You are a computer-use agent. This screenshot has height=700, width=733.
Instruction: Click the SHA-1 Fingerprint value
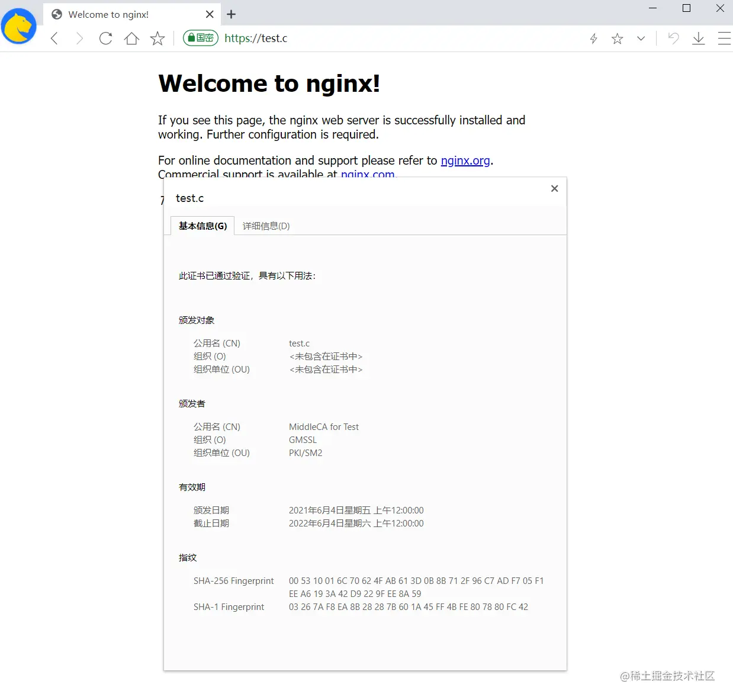[x=409, y=607]
